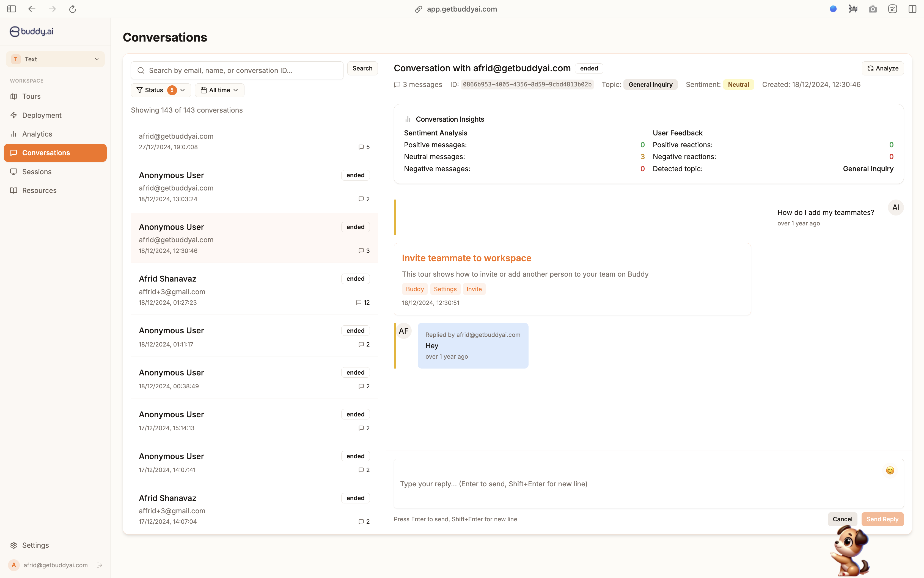Click the Send Reply button
The width and height of the screenshot is (924, 578).
click(882, 519)
